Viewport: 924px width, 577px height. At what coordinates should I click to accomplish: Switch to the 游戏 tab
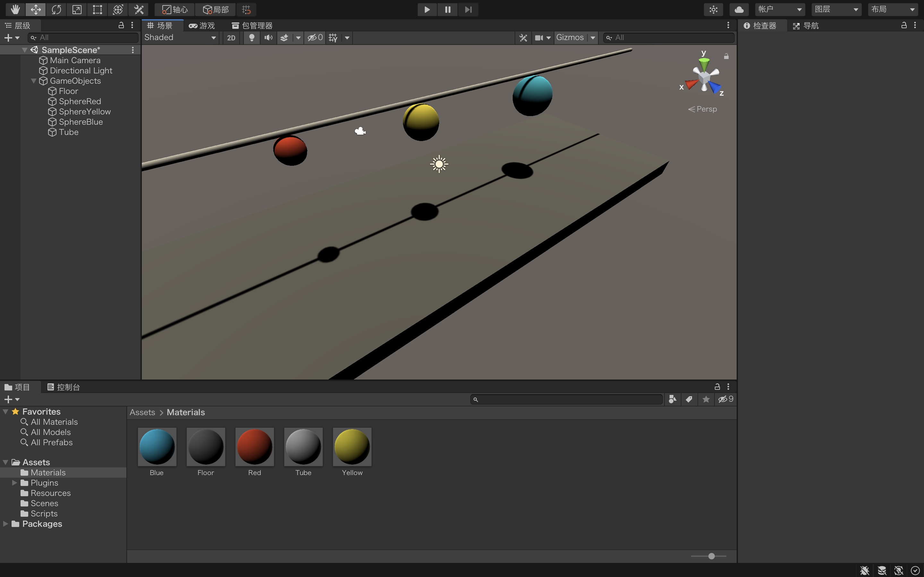[202, 25]
